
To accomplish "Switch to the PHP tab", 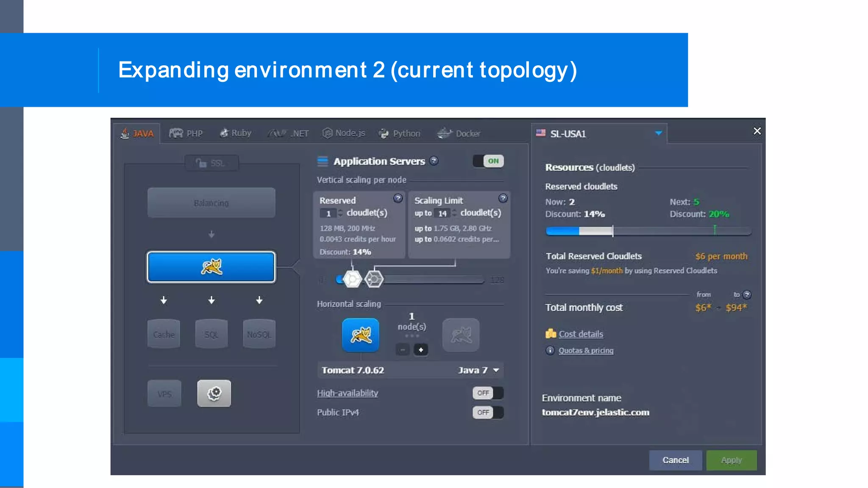I will [x=186, y=133].
